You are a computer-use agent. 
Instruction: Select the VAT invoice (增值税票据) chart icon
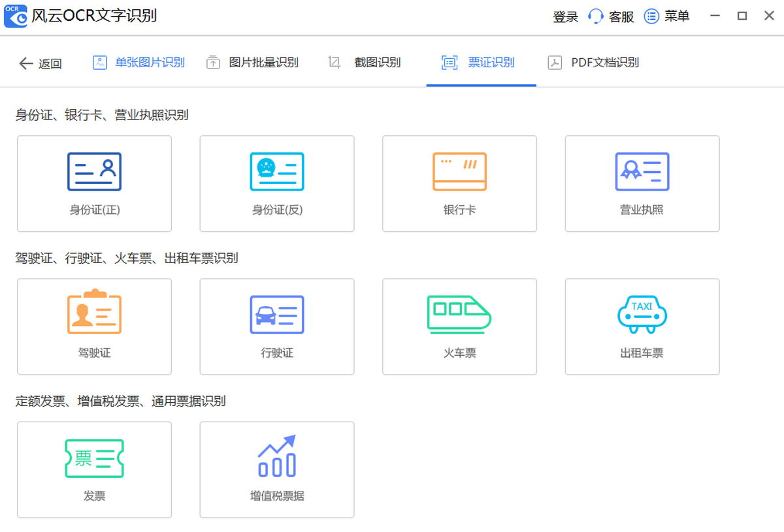click(277, 457)
